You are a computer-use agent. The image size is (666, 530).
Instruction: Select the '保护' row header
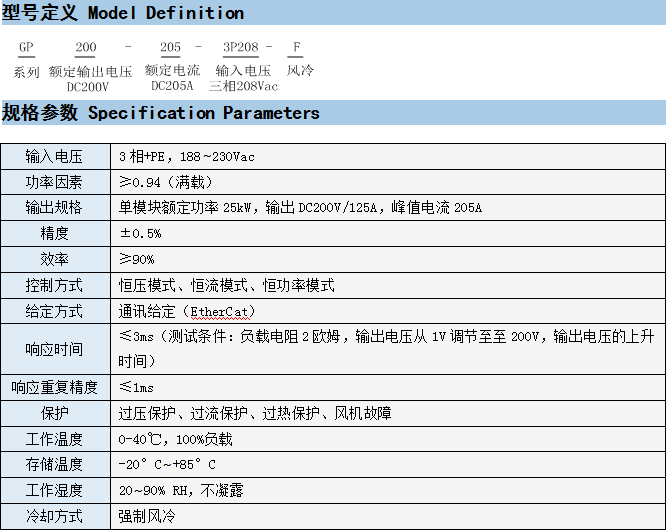click(56, 413)
